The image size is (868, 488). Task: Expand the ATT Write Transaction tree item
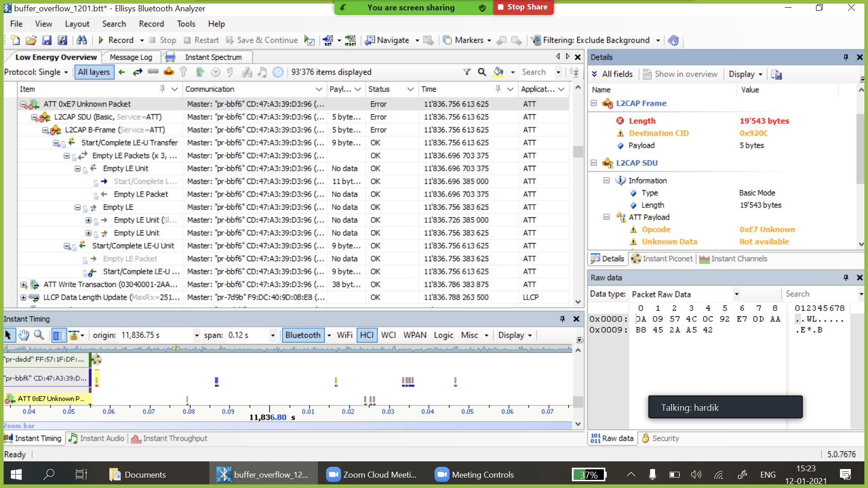click(x=24, y=285)
